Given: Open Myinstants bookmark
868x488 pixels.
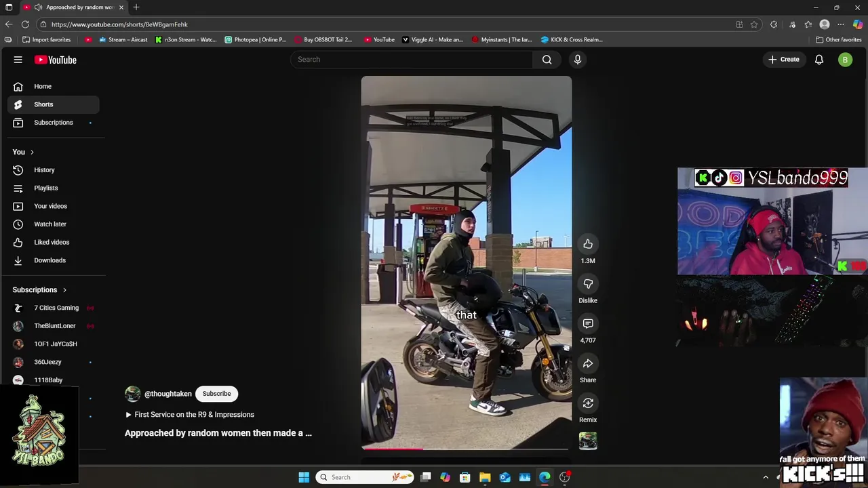Looking at the screenshot, I should pos(502,40).
